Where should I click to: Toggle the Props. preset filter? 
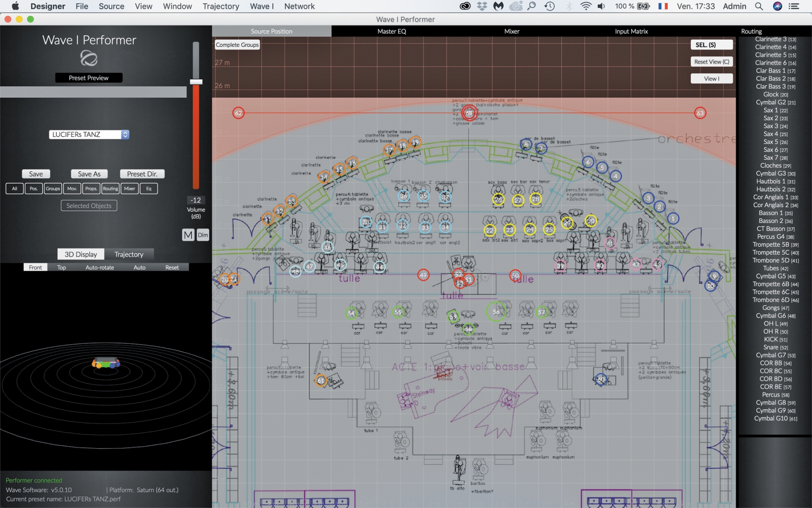click(91, 189)
